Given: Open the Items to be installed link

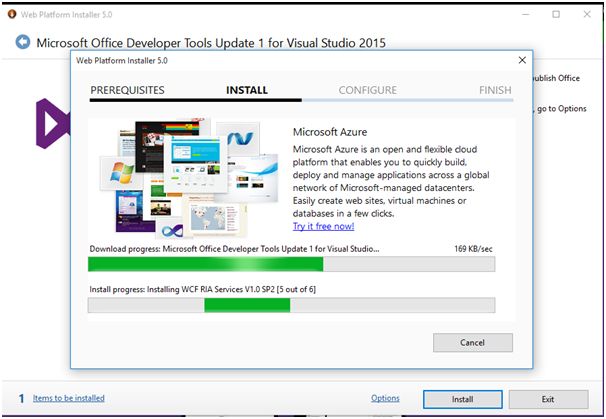Looking at the screenshot, I should 69,398.
